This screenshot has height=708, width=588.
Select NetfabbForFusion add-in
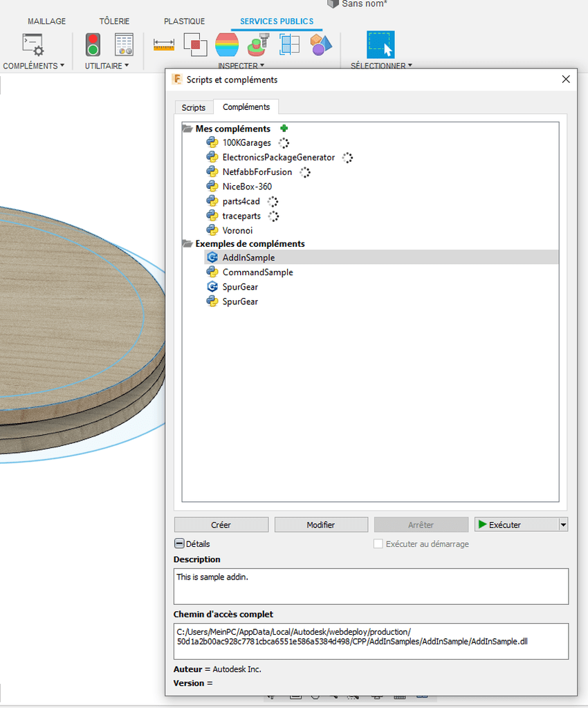(257, 172)
